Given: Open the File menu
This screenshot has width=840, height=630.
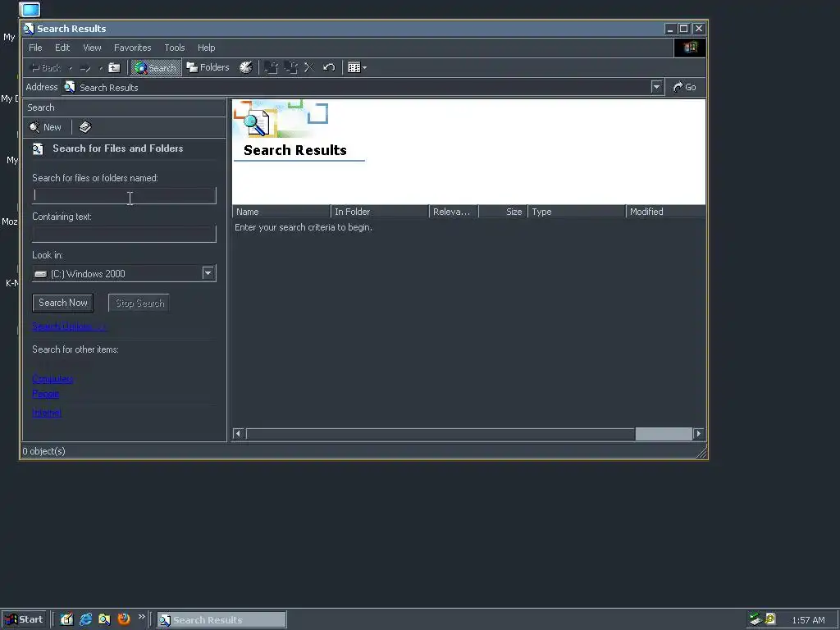Looking at the screenshot, I should (x=35, y=48).
